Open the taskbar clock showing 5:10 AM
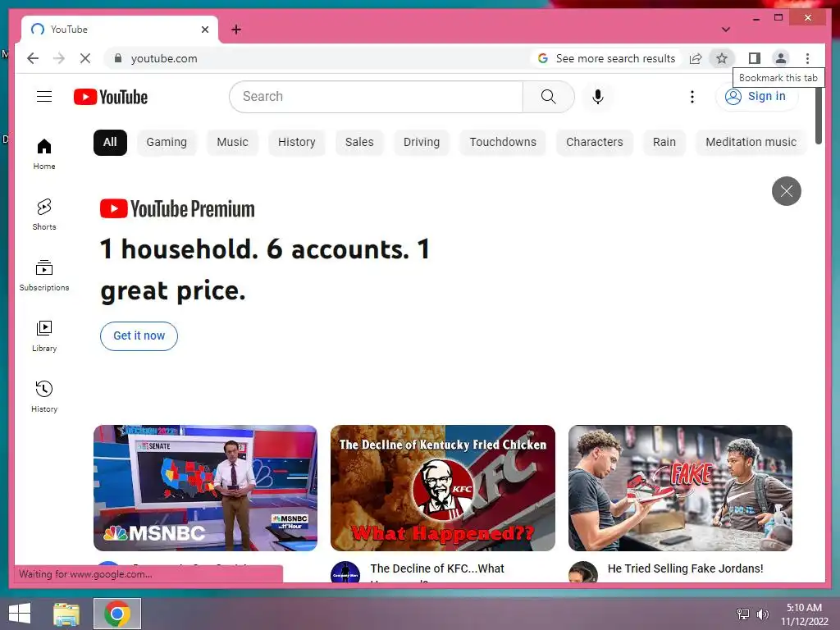Viewport: 840px width, 630px height. pos(804,614)
